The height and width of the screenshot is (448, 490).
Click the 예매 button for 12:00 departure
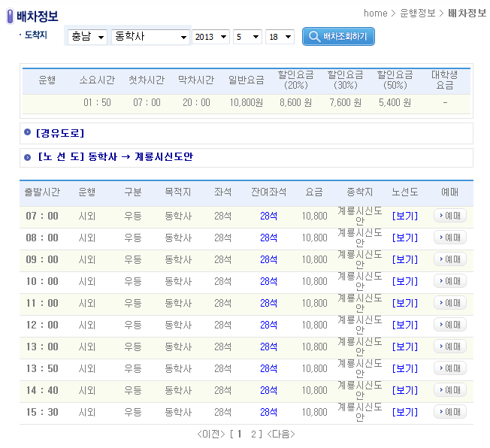point(449,325)
